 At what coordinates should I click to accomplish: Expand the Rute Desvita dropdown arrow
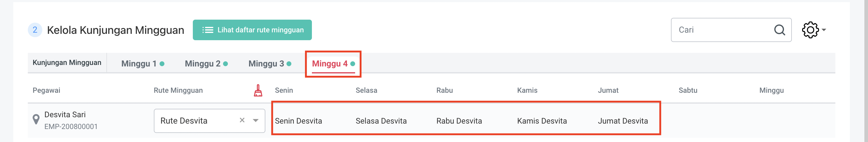pos(256,121)
